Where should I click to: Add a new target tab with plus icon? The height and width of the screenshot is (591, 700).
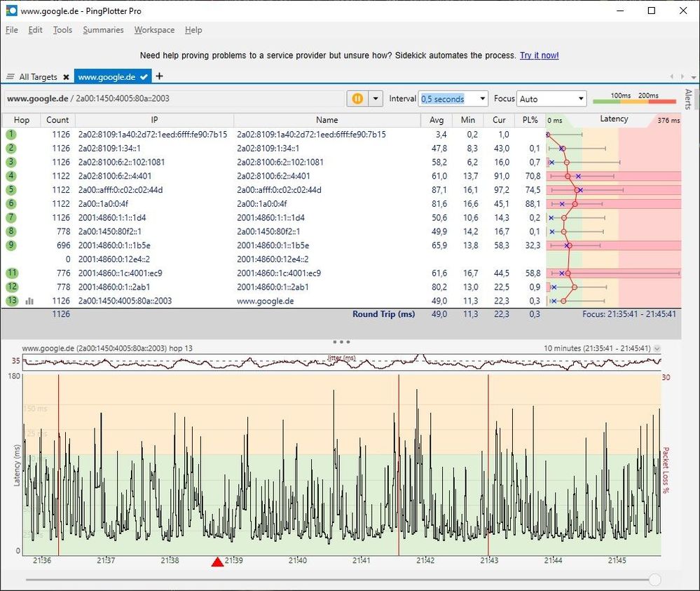[x=159, y=76]
